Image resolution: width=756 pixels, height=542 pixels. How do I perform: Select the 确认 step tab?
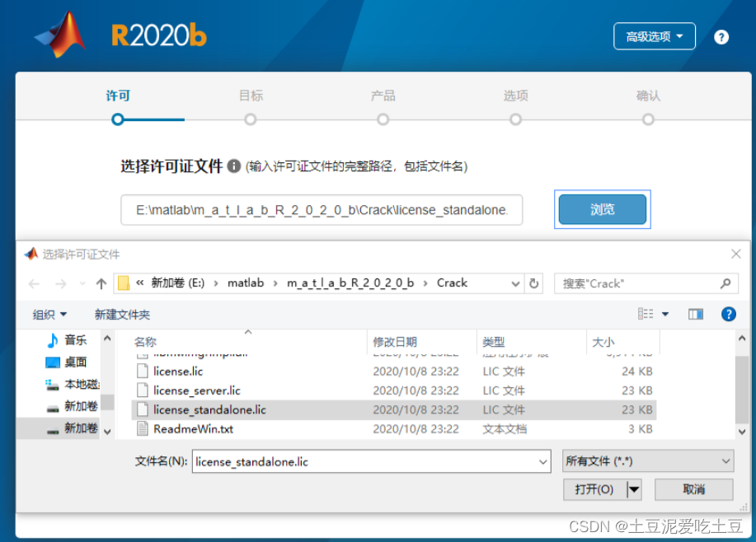[x=648, y=96]
